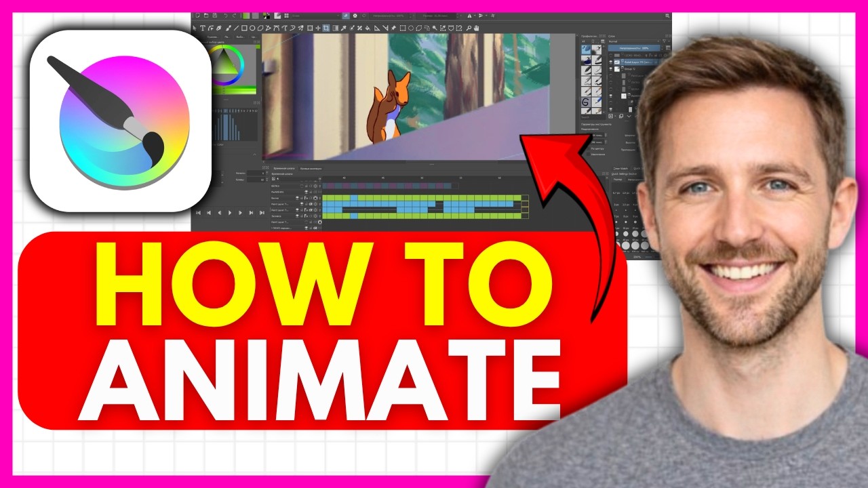Select the Zoom magnifier tool
This screenshot has height=488, width=868.
tap(468, 28)
